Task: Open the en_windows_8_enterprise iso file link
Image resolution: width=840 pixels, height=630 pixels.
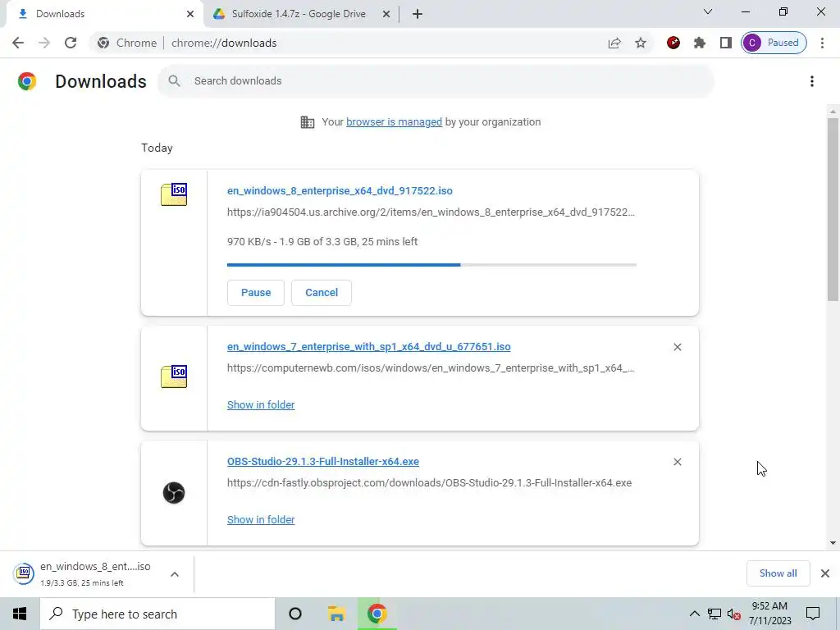Action: coord(340,190)
